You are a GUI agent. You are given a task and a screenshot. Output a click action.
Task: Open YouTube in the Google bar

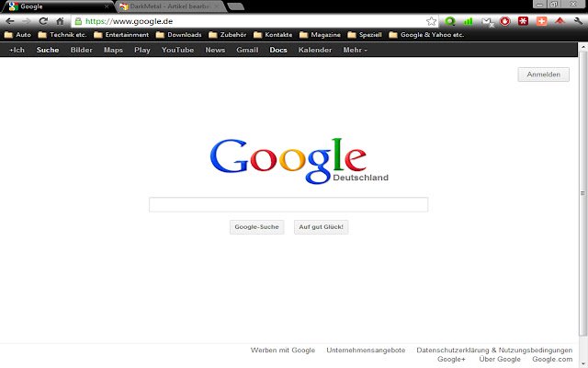pos(177,50)
